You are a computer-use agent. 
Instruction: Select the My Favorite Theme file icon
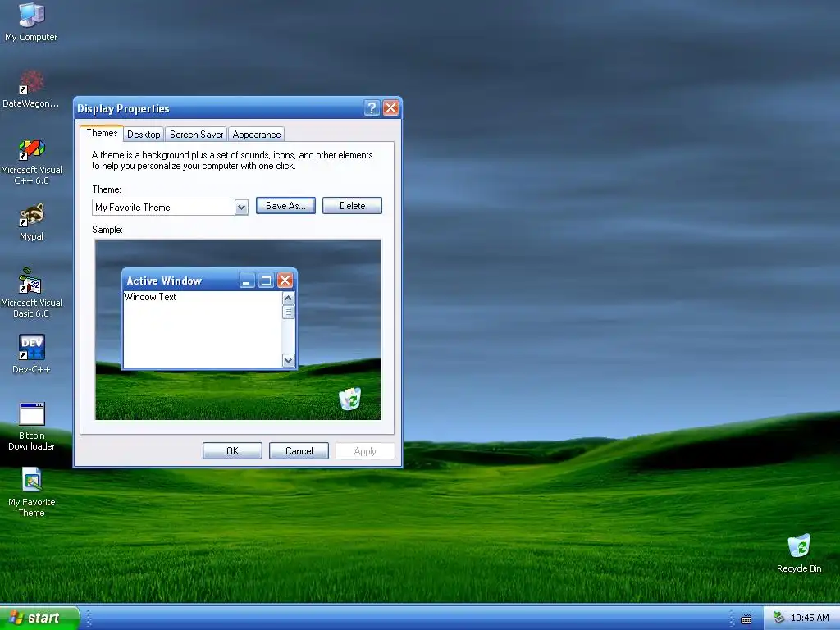[31, 492]
